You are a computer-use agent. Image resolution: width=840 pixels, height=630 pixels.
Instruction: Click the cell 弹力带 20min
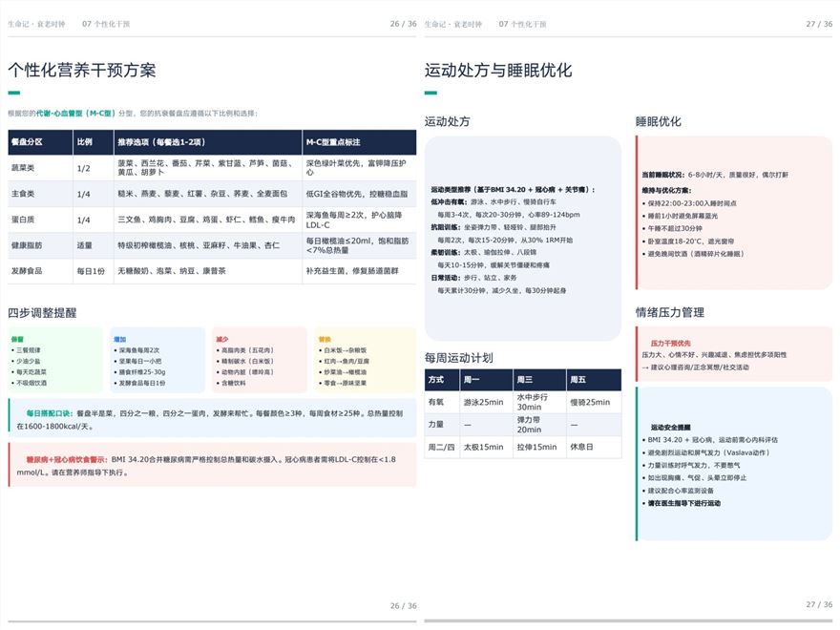pyautogui.click(x=529, y=424)
